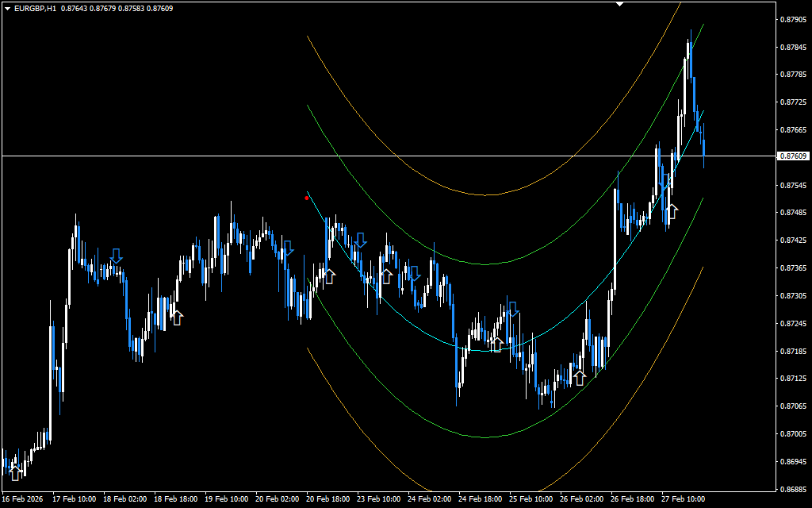The height and width of the screenshot is (508, 812).
Task: Select the blue down arrow near 20 Feb 02:00
Action: pos(288,248)
